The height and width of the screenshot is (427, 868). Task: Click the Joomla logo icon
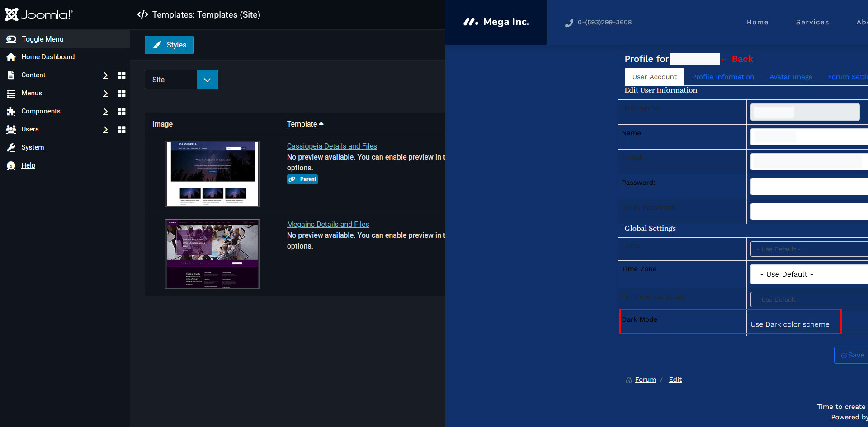[x=12, y=14]
